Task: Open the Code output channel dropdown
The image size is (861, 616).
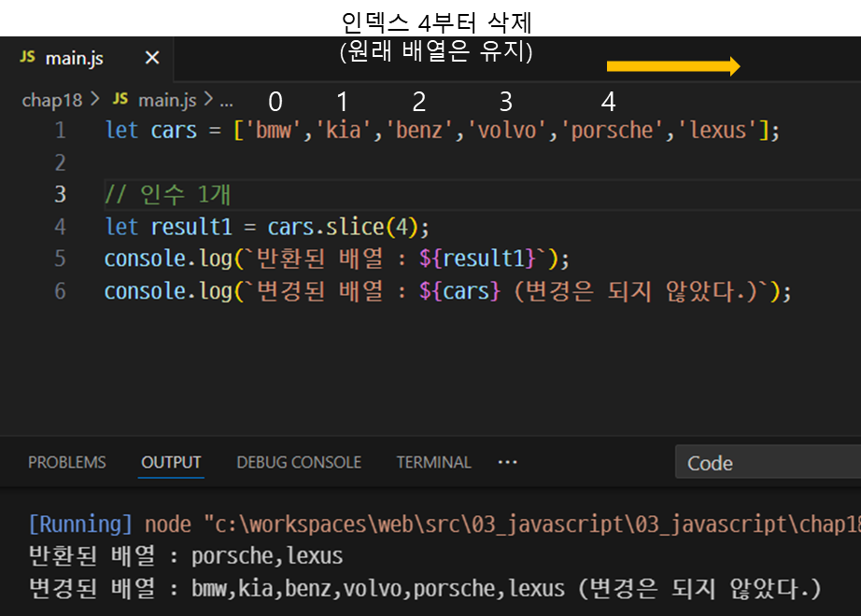Action: (768, 462)
